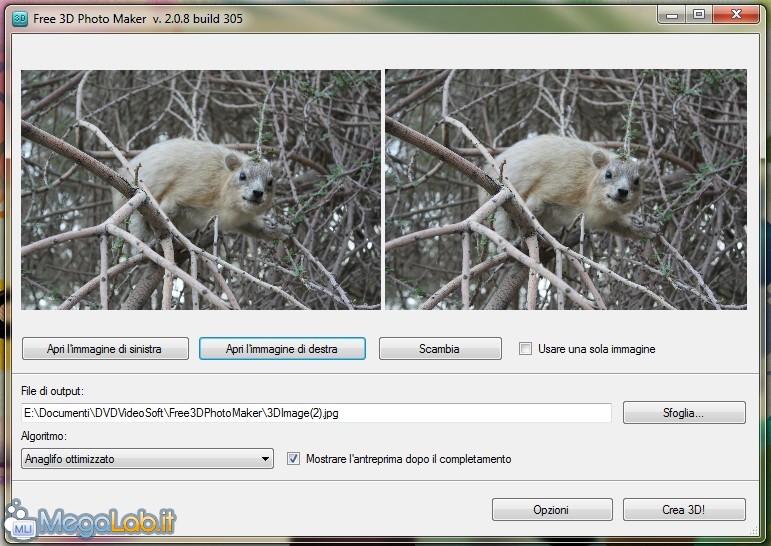Browse output location with Sfoglia...

pos(684,413)
